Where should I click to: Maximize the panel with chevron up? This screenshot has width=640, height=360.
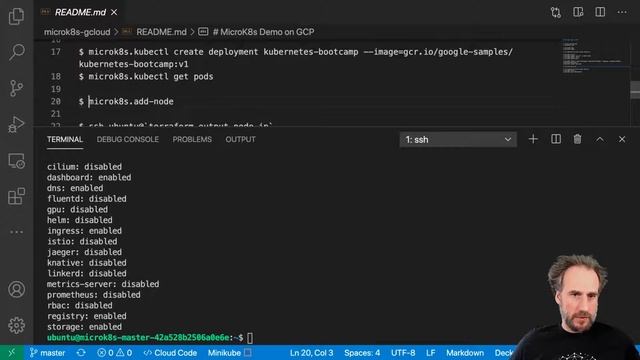[600, 139]
